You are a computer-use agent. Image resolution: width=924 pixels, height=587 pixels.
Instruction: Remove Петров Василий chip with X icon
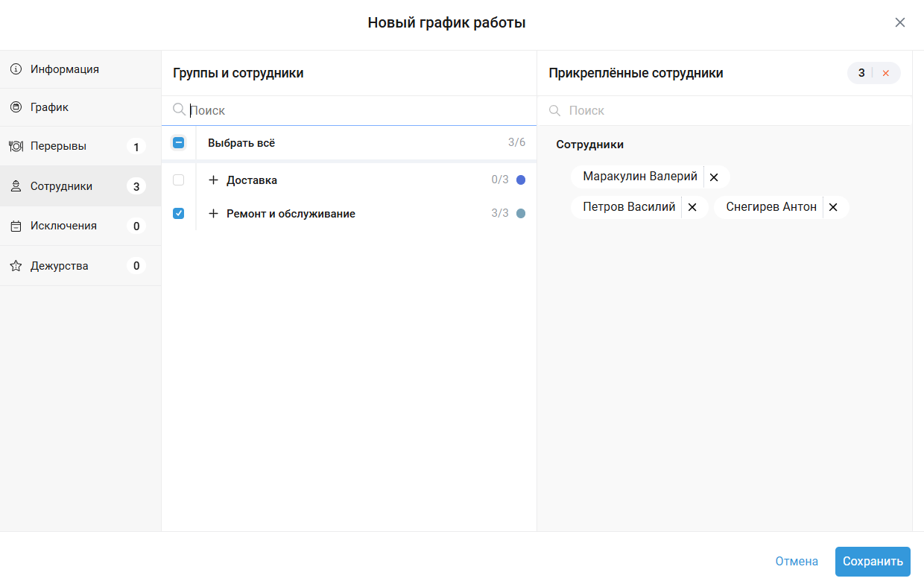coord(692,207)
